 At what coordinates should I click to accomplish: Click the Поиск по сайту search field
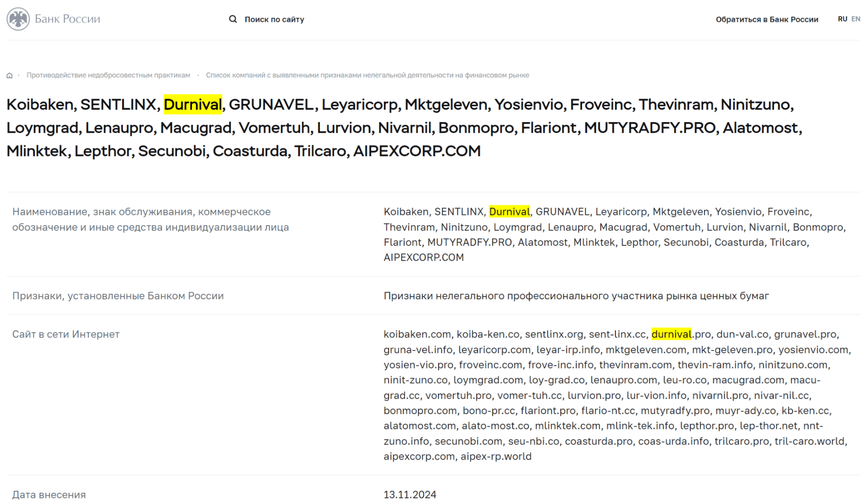click(x=274, y=19)
